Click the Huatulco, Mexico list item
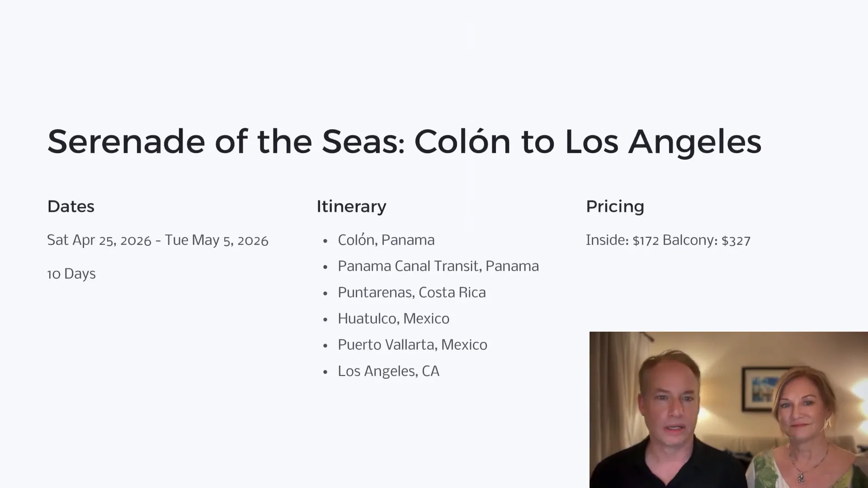The image size is (868, 488). 393,319
